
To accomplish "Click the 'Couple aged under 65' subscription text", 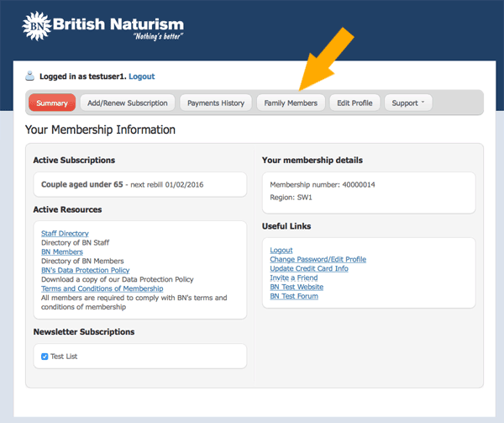I will click(82, 184).
